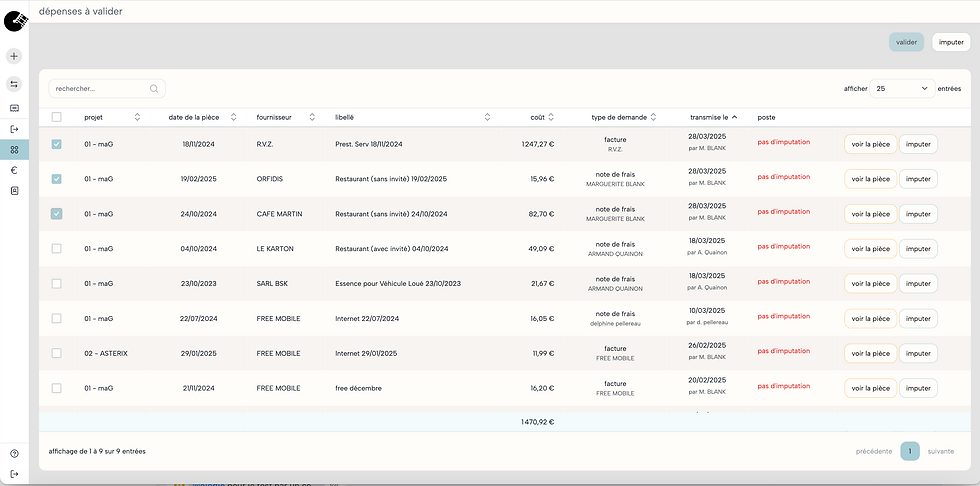This screenshot has height=486, width=980.
Task: Click imputer in the ORFIDIS row
Action: 918,179
